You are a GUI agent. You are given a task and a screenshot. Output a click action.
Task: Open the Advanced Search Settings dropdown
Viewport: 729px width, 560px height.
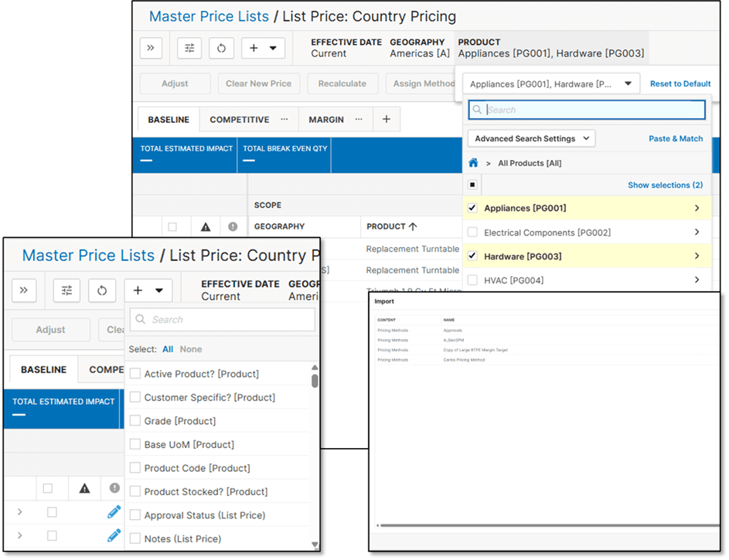[x=531, y=138]
